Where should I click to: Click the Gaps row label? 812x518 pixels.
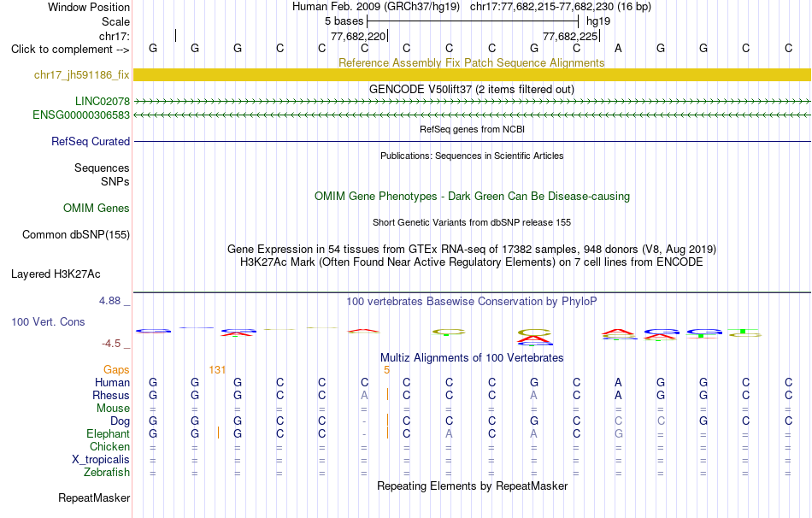click(x=116, y=369)
